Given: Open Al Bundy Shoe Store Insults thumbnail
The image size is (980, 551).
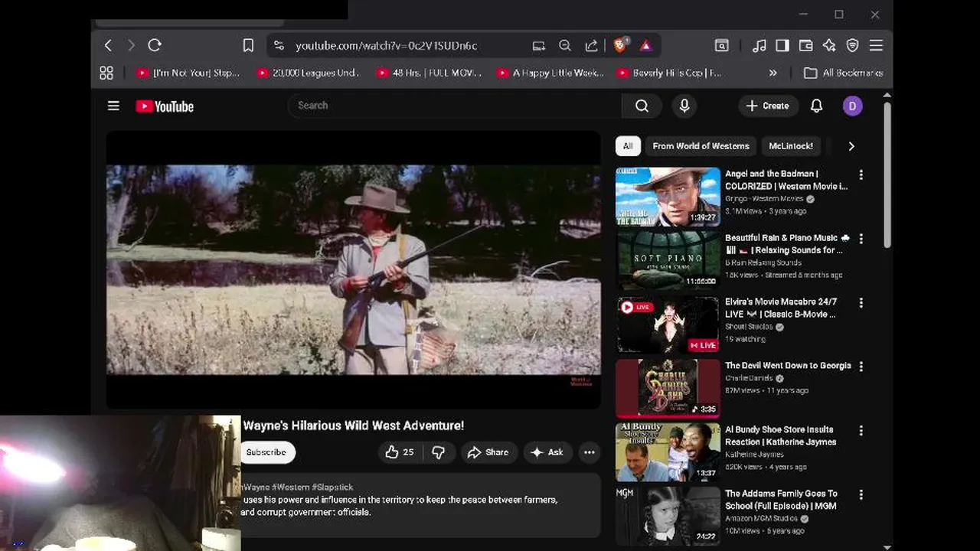Looking at the screenshot, I should (668, 452).
